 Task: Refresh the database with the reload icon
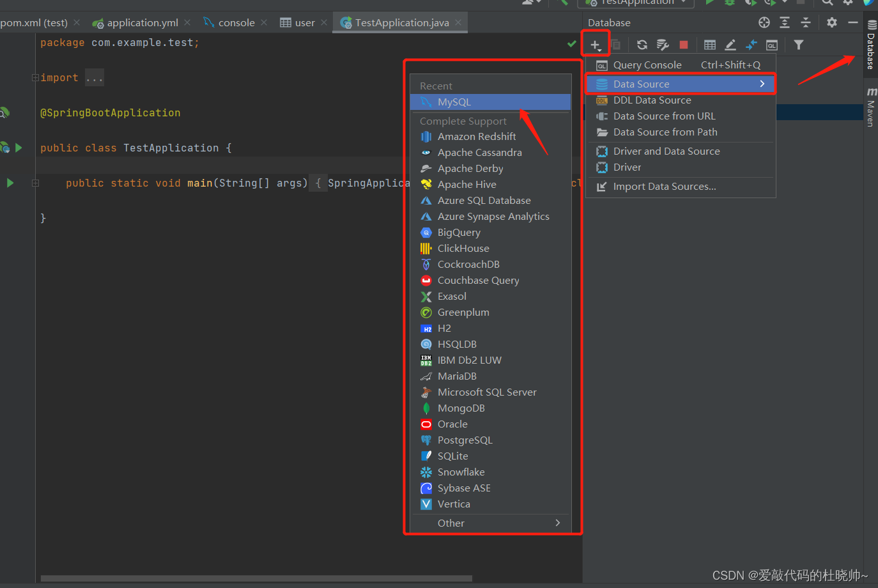coord(642,45)
